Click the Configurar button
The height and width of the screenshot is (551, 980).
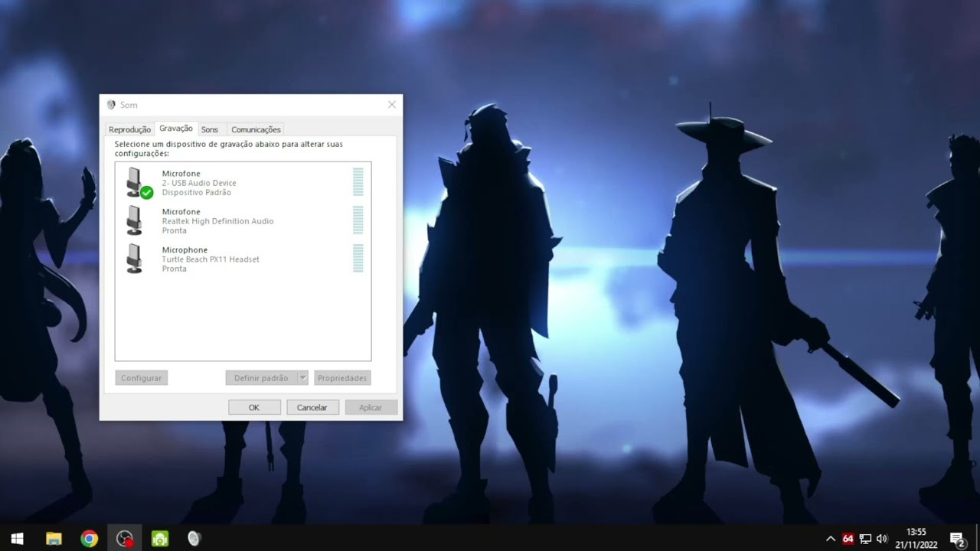[141, 378]
